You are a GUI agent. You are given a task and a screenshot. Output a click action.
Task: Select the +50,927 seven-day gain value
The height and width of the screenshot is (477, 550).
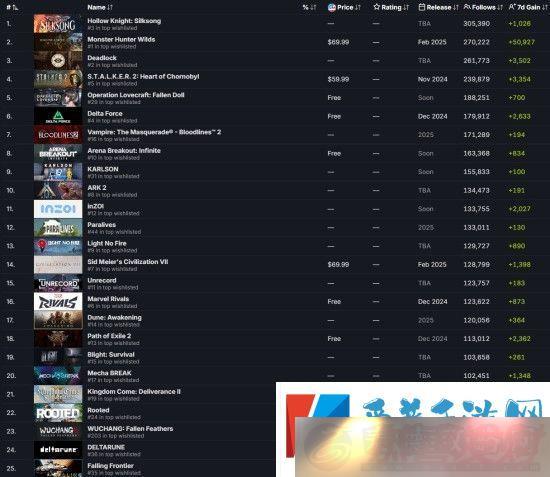[522, 42]
